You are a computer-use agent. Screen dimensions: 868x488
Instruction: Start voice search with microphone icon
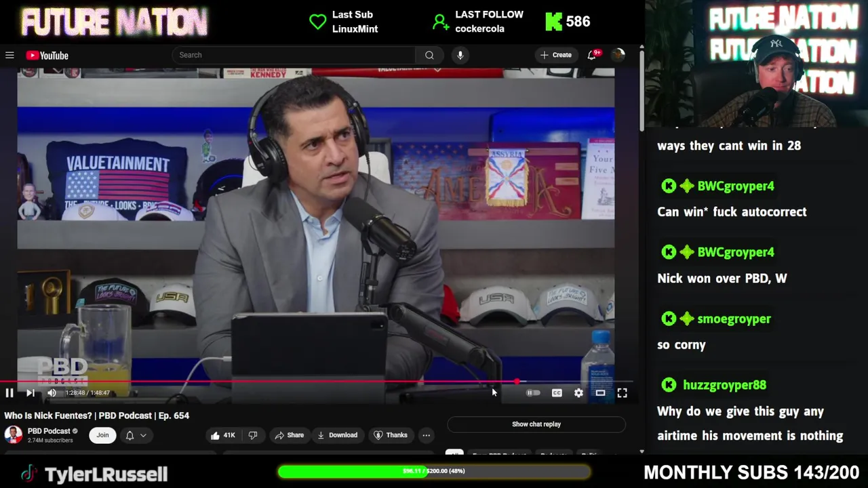460,55
